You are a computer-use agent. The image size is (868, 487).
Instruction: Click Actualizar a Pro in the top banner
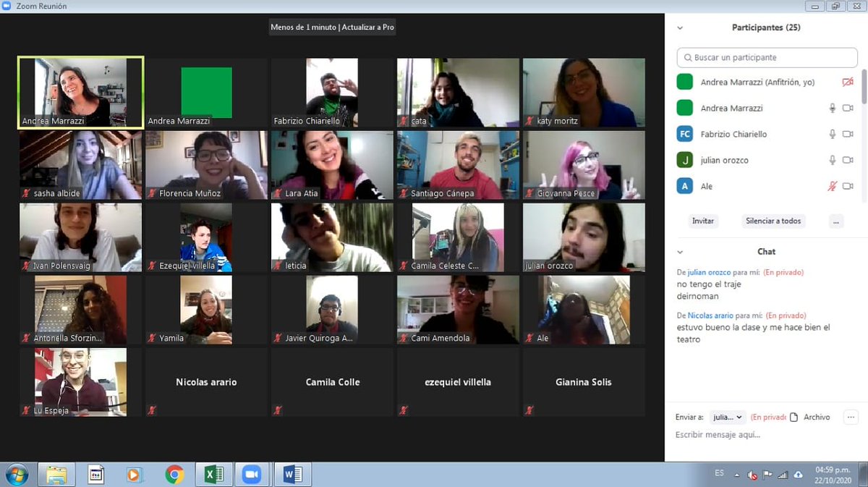click(368, 27)
